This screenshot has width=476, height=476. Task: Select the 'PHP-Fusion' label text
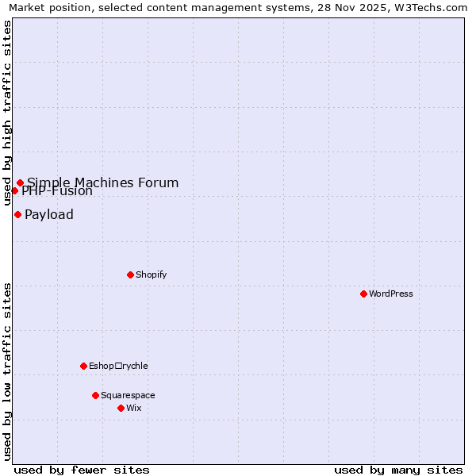tap(57, 191)
